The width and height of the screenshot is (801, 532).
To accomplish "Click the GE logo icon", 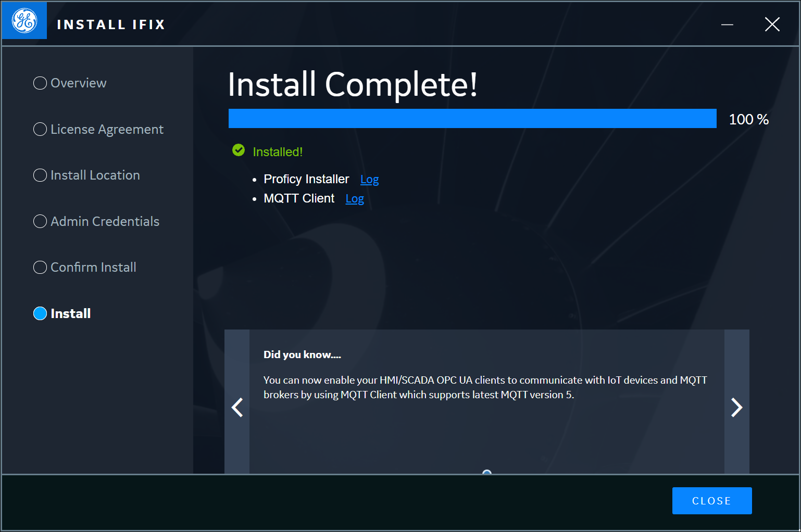I will pyautogui.click(x=24, y=21).
